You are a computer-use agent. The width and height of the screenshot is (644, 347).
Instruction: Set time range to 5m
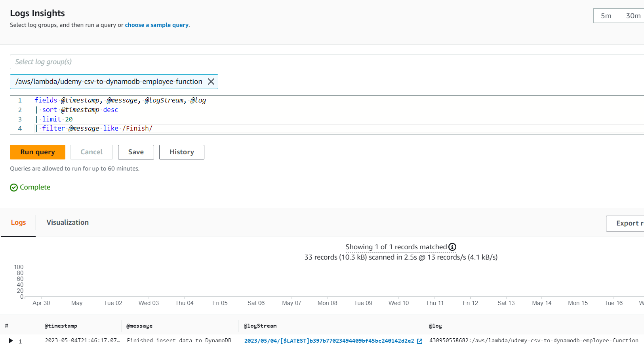(x=606, y=16)
